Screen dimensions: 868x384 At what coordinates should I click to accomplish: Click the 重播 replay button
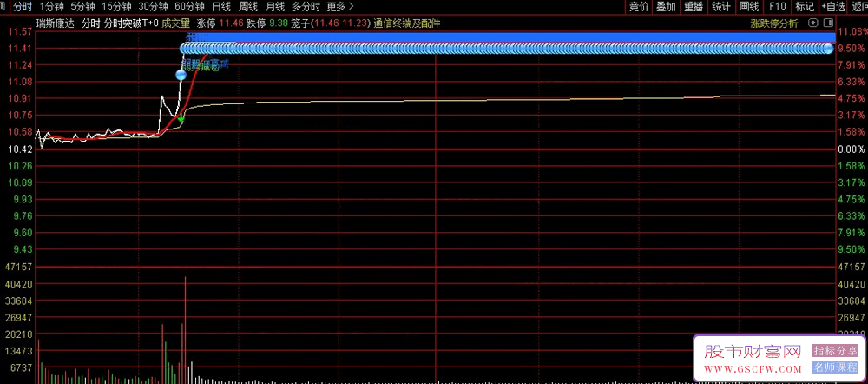[694, 7]
